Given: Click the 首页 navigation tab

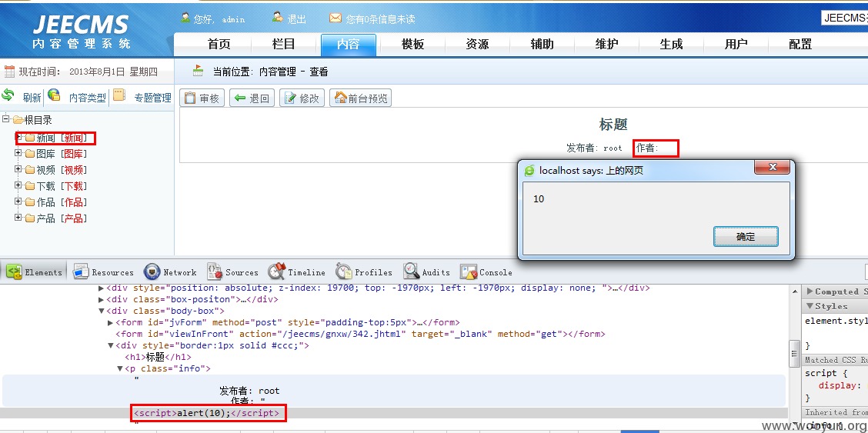Looking at the screenshot, I should click(x=219, y=45).
